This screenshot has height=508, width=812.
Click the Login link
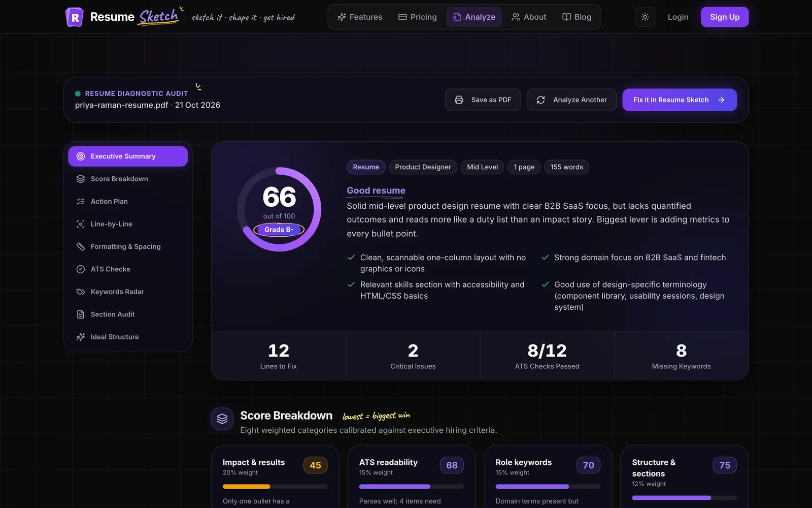[x=678, y=17]
